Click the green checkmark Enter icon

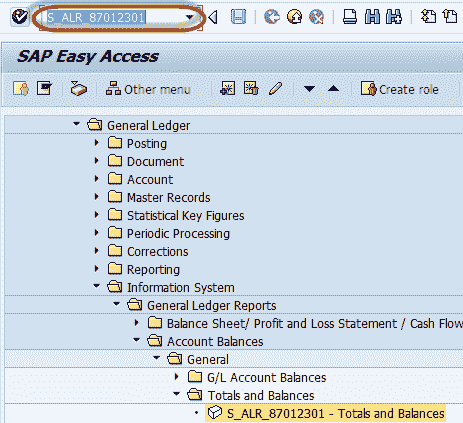point(20,16)
